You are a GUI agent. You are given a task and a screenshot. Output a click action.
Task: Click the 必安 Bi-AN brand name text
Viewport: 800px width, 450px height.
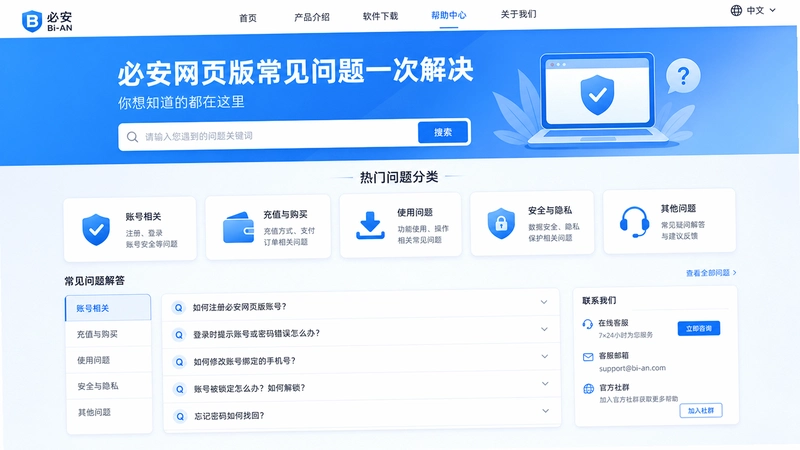[60, 22]
